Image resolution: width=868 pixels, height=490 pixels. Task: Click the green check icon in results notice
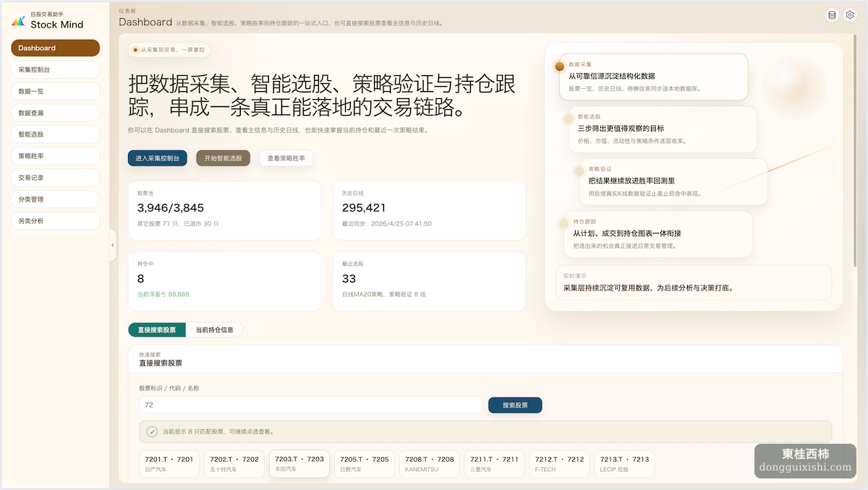(152, 431)
